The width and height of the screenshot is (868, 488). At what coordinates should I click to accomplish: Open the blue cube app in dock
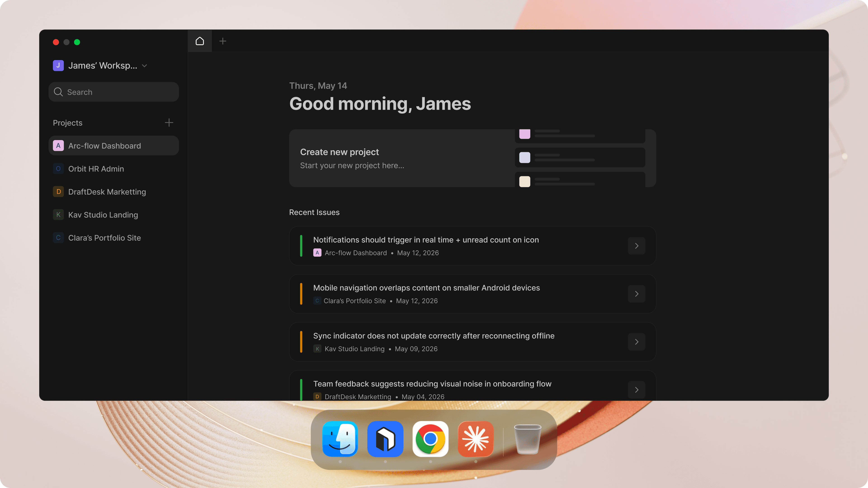pyautogui.click(x=385, y=439)
